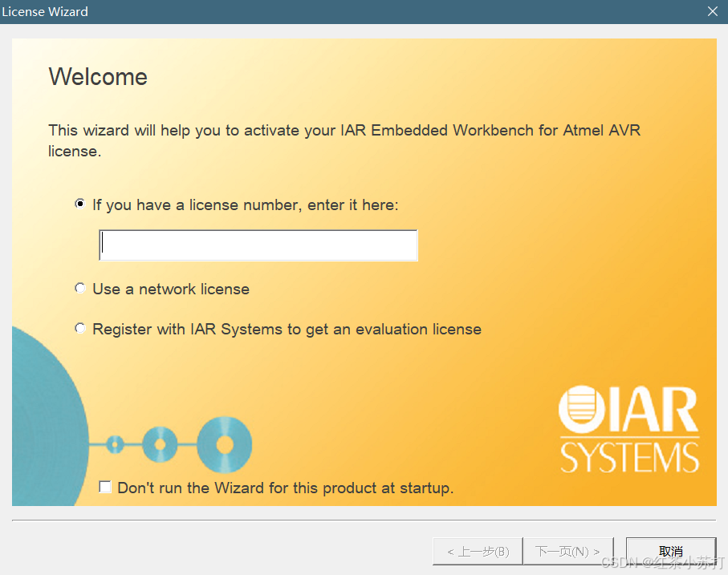
Task: Click the license number input field
Action: click(258, 245)
